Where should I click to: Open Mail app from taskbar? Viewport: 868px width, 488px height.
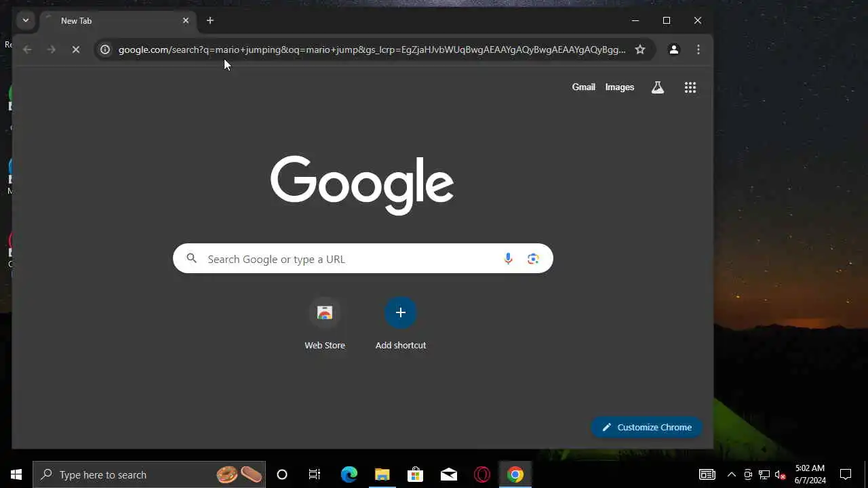tap(449, 474)
